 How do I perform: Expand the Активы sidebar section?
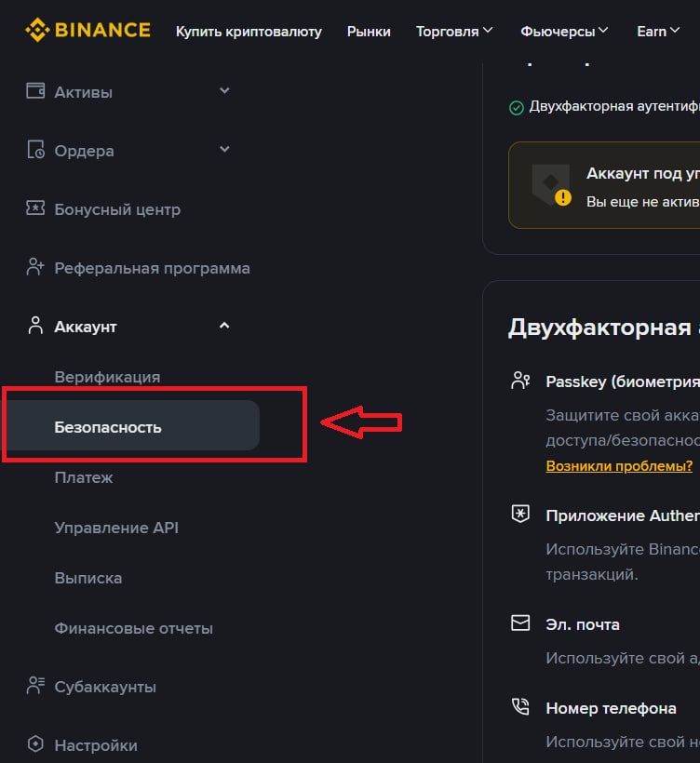point(224,90)
